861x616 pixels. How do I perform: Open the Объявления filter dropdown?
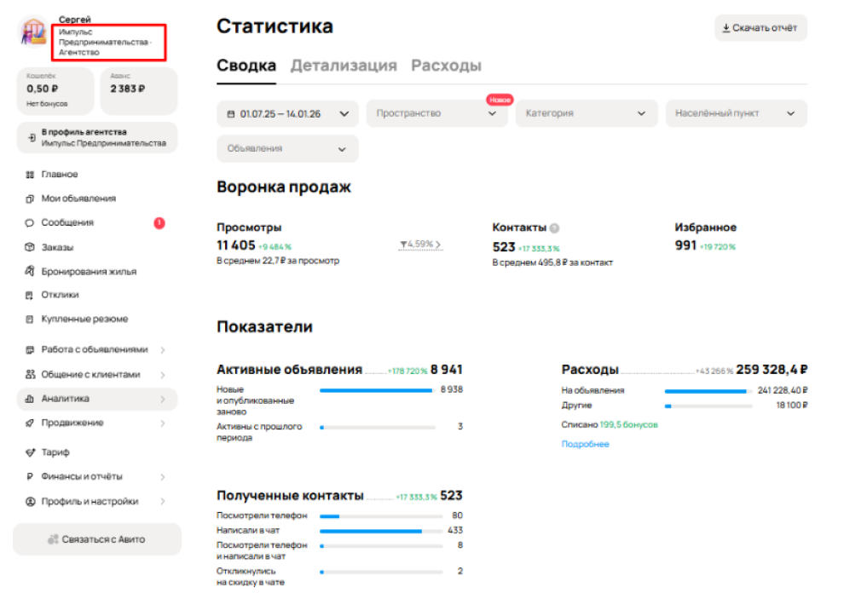point(287,149)
